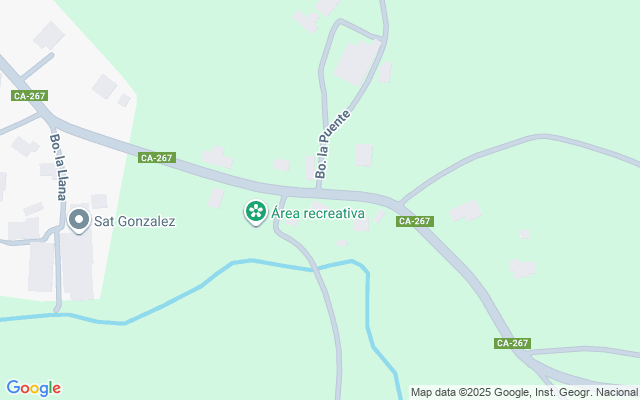Click the building cluster at the top center
The image size is (640, 400).
(314, 16)
